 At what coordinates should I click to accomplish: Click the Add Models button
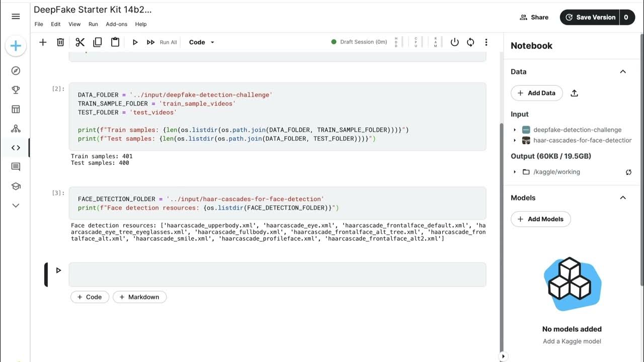pyautogui.click(x=540, y=219)
